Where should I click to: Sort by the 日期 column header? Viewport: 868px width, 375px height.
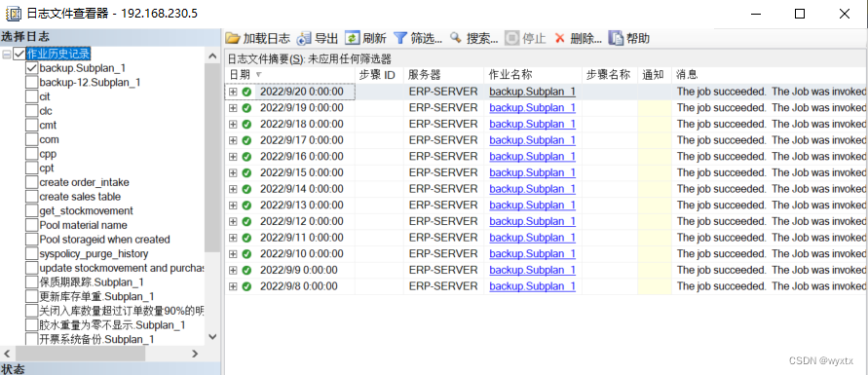pos(290,75)
